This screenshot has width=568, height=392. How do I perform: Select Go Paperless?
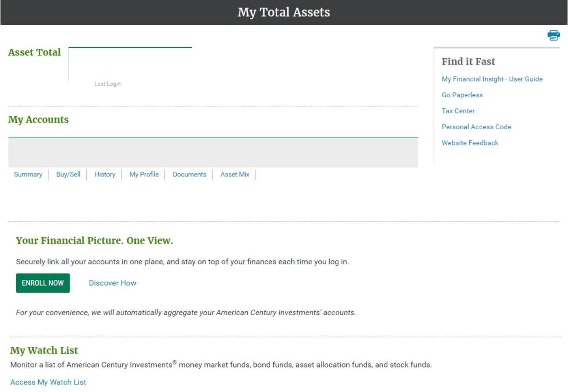pos(462,95)
